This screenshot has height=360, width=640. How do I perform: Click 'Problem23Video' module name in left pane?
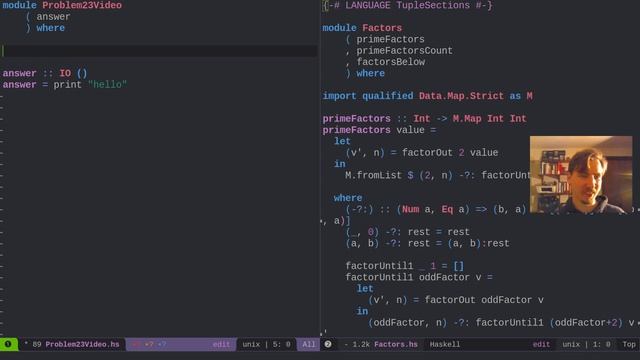pos(82,5)
